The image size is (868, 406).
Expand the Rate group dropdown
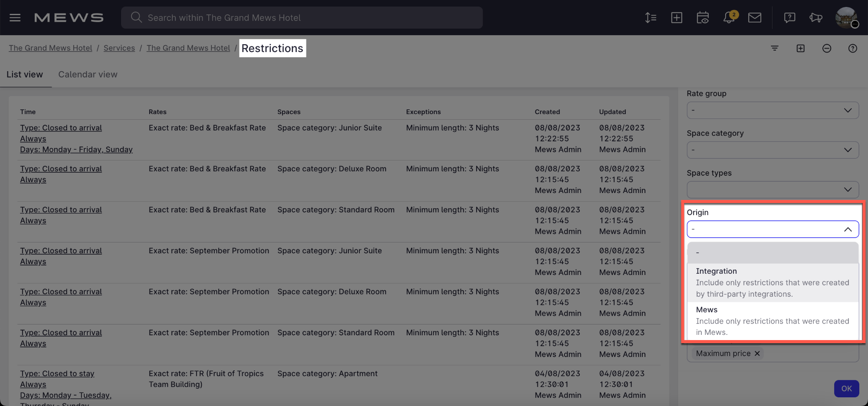773,110
